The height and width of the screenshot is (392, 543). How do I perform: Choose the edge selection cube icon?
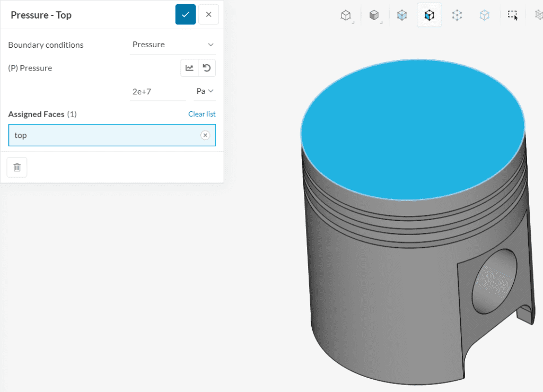485,15
